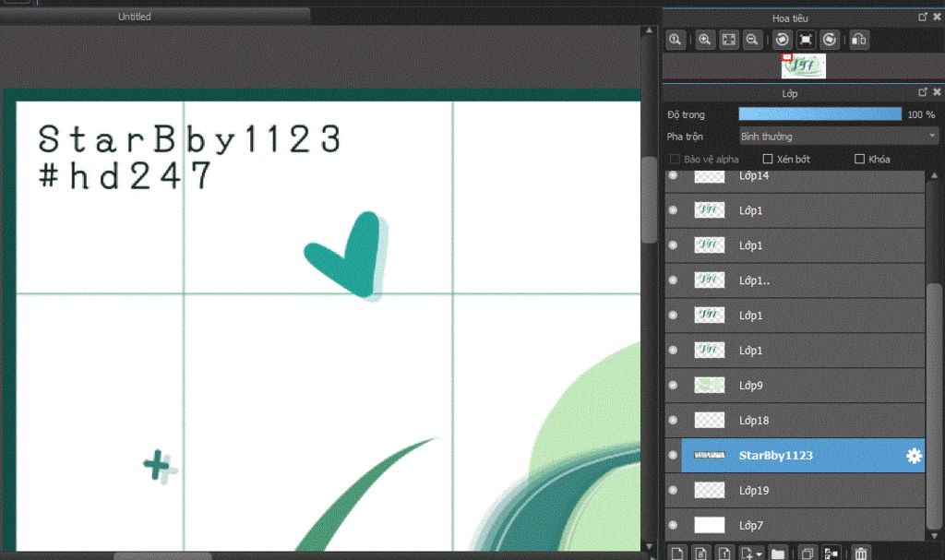Add a new 1-bit layer

tap(724, 553)
